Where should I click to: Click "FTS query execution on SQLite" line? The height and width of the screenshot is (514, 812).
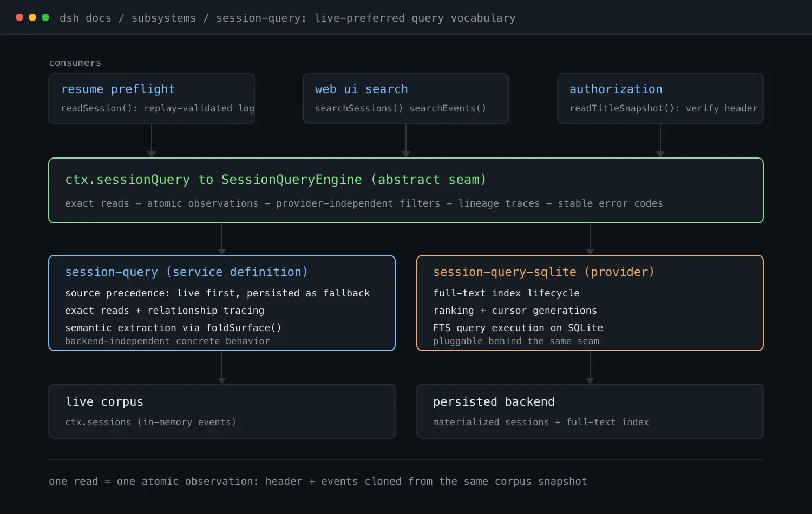pyautogui.click(x=518, y=328)
